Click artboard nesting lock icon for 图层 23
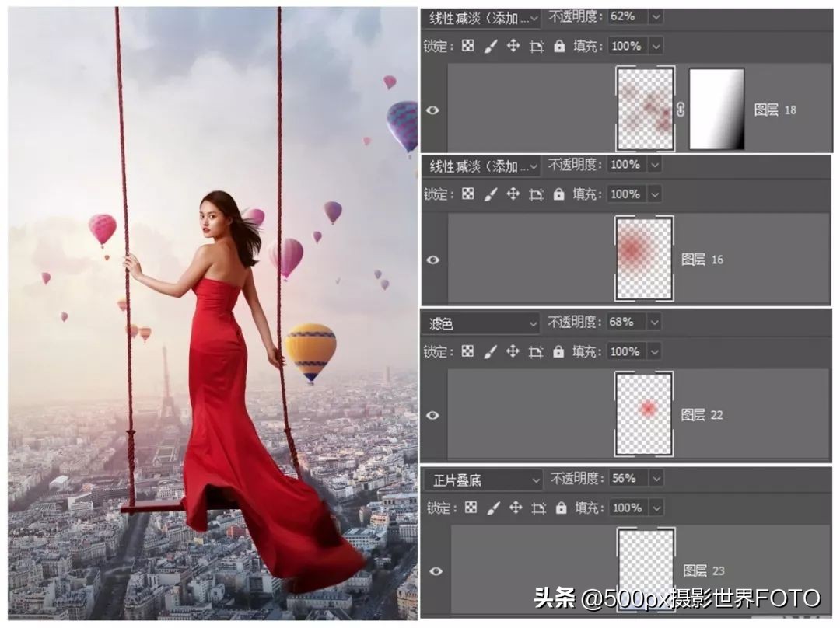Screen dimensions: 840x628 [539, 508]
